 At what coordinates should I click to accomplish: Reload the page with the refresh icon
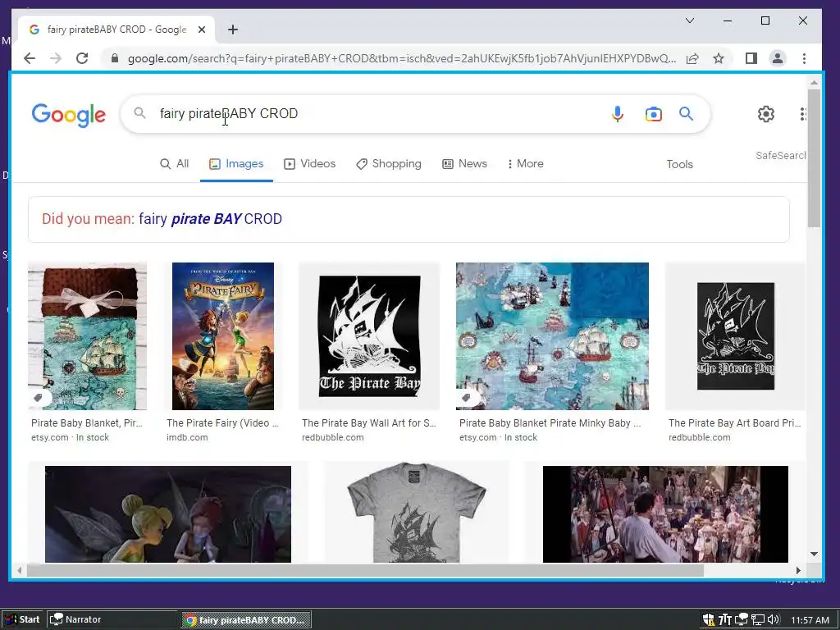(82, 58)
